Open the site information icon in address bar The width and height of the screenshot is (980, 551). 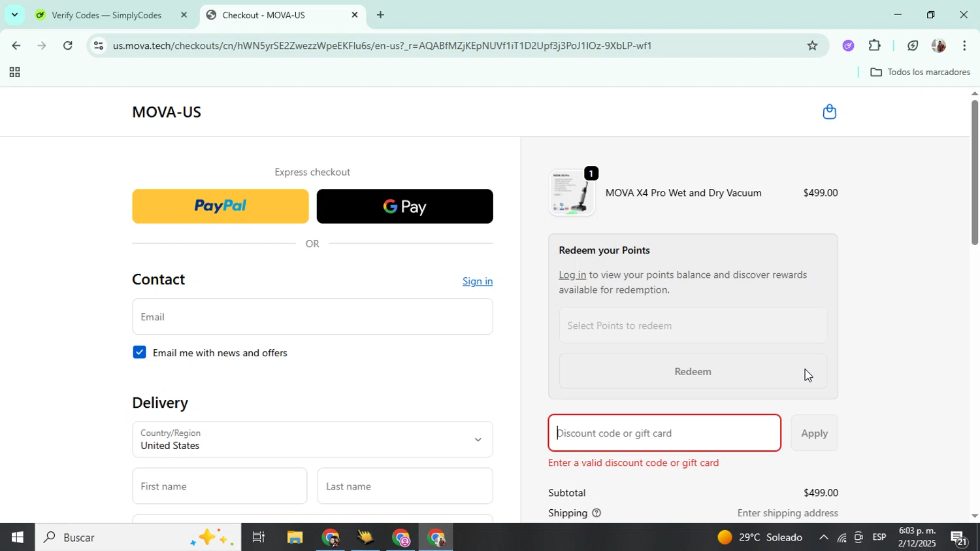coord(98,46)
